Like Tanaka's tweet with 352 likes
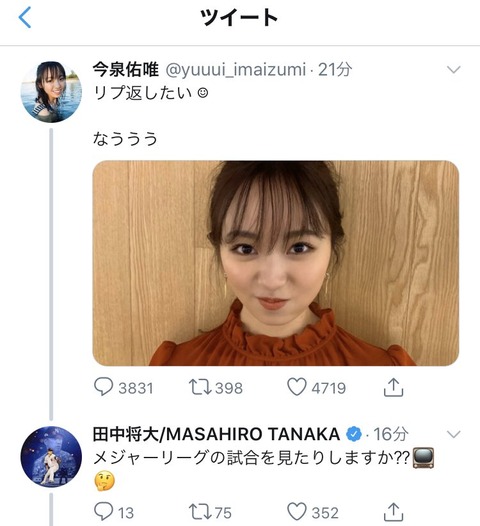Viewport: 480px width, 526px height. coord(313,512)
